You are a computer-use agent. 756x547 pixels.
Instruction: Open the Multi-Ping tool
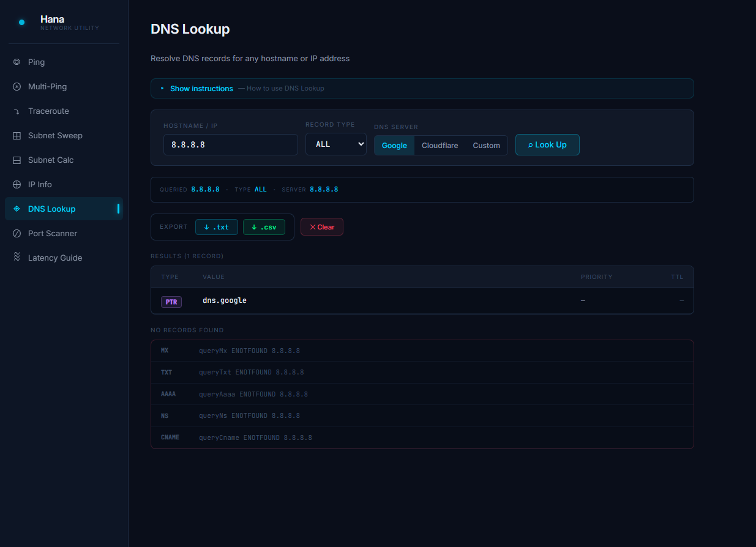click(64, 86)
